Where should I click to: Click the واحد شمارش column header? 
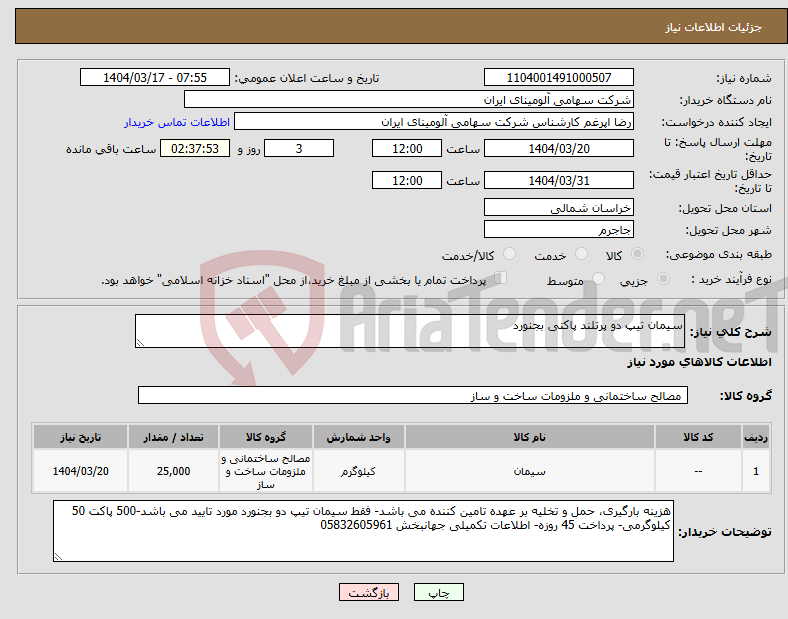[x=358, y=437]
